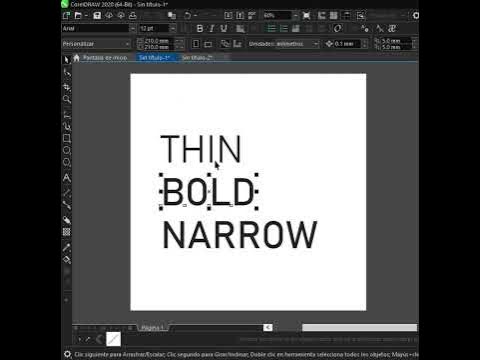Select the Crop tool
Viewport: 480px width, 360px height.
(67, 87)
